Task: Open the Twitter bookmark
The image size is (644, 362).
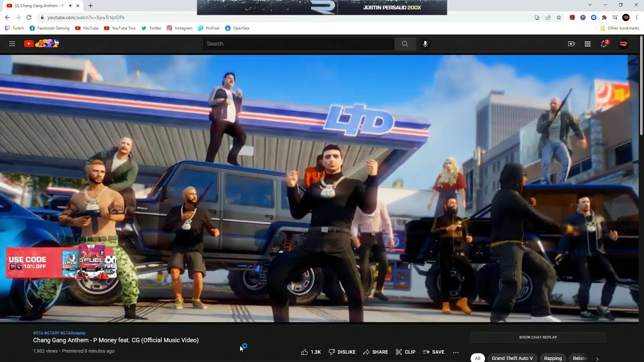Action: click(x=151, y=28)
